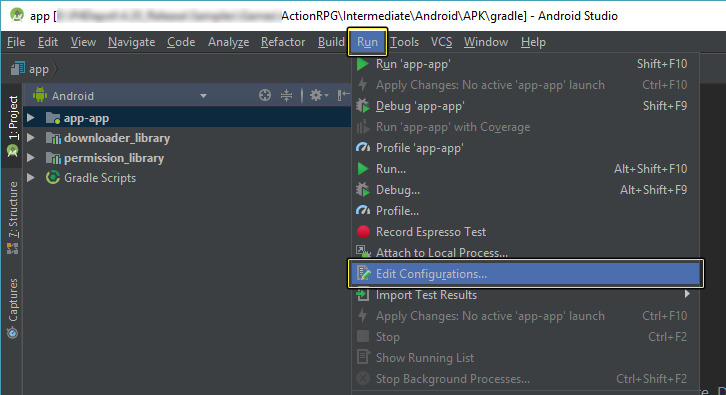Screen dimensions: 726x395
Task: Select Record Espresso Test
Action: pyautogui.click(x=525, y=232)
